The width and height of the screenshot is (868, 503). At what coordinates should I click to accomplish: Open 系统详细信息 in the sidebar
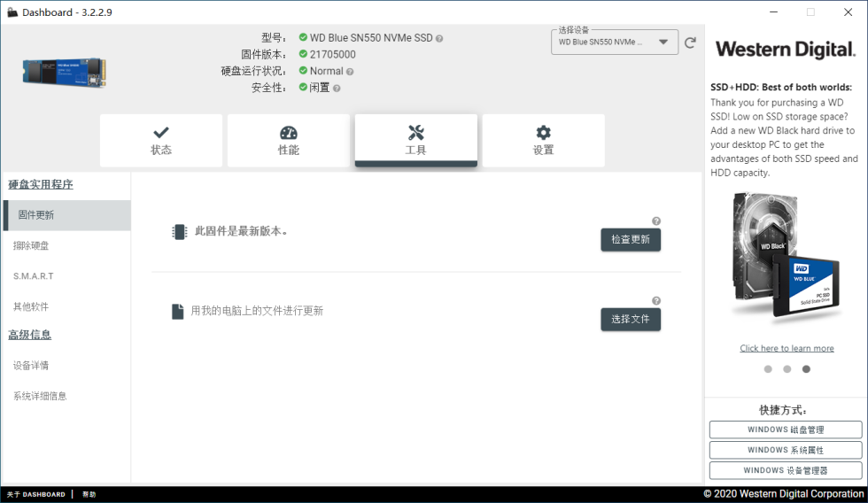40,396
